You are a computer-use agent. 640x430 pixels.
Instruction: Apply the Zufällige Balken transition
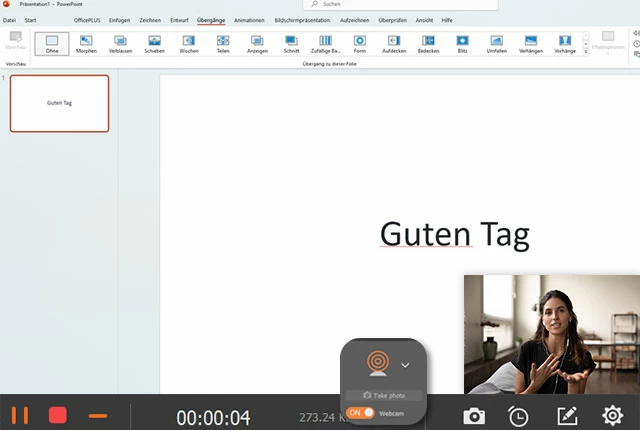[325, 44]
